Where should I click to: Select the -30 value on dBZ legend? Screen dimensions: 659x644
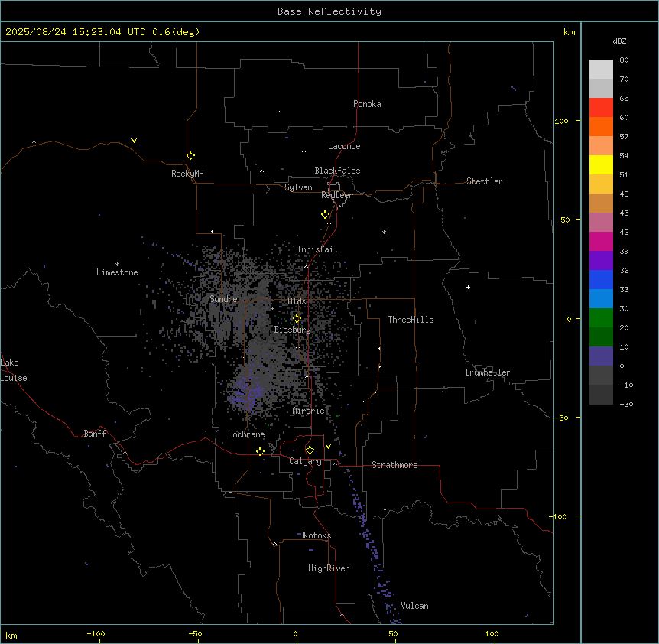tap(626, 405)
